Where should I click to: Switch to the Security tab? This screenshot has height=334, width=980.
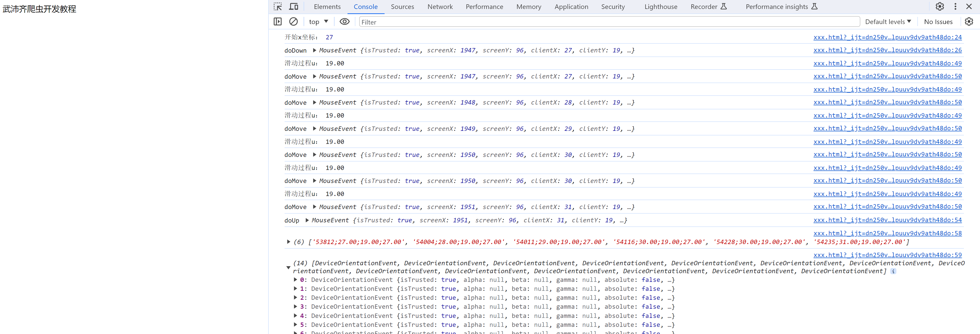(613, 6)
